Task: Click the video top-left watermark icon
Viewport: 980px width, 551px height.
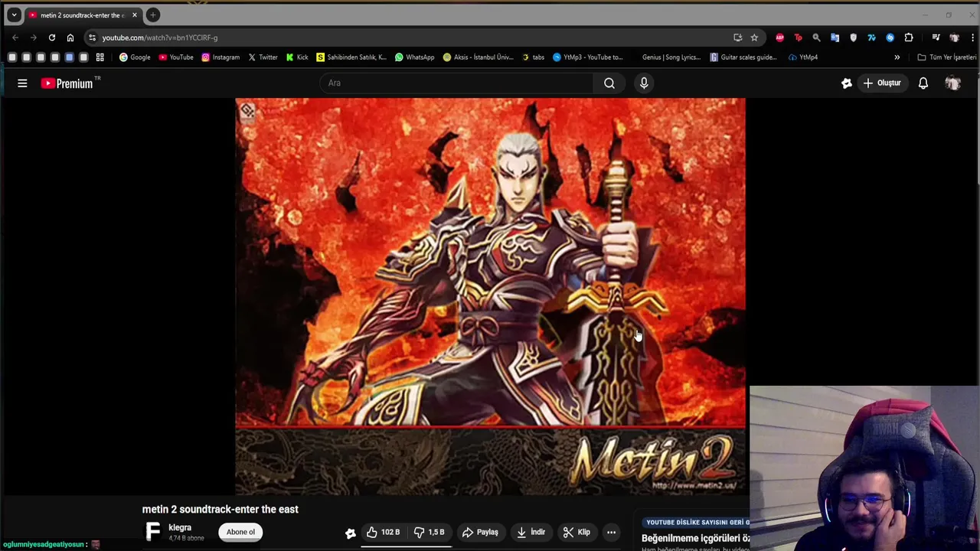Action: coord(247,111)
